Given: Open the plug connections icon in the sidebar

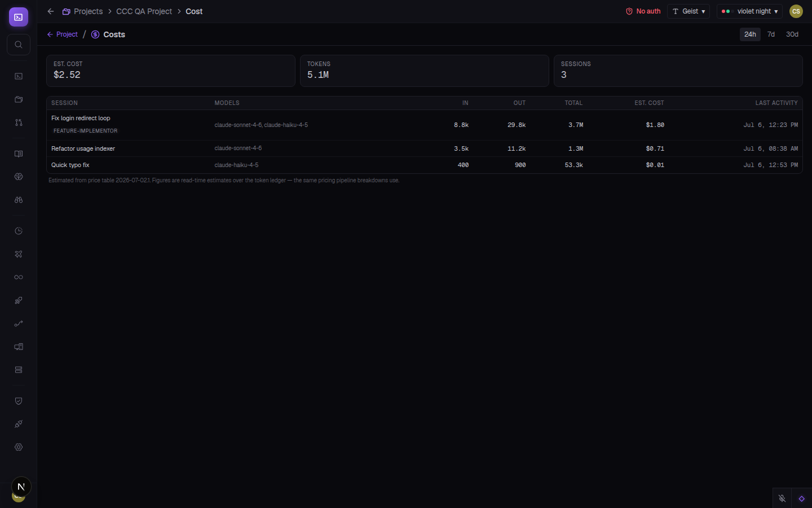Looking at the screenshot, I should click(x=19, y=424).
